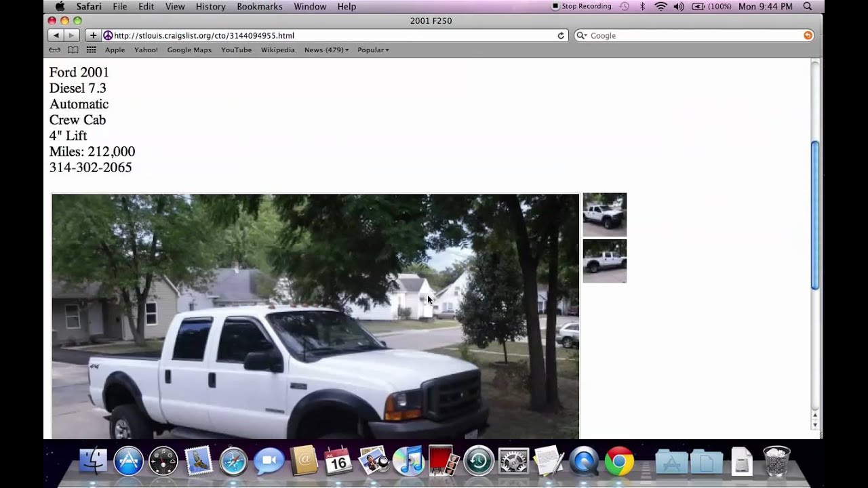Open the Documents folder in Dock

(x=707, y=462)
